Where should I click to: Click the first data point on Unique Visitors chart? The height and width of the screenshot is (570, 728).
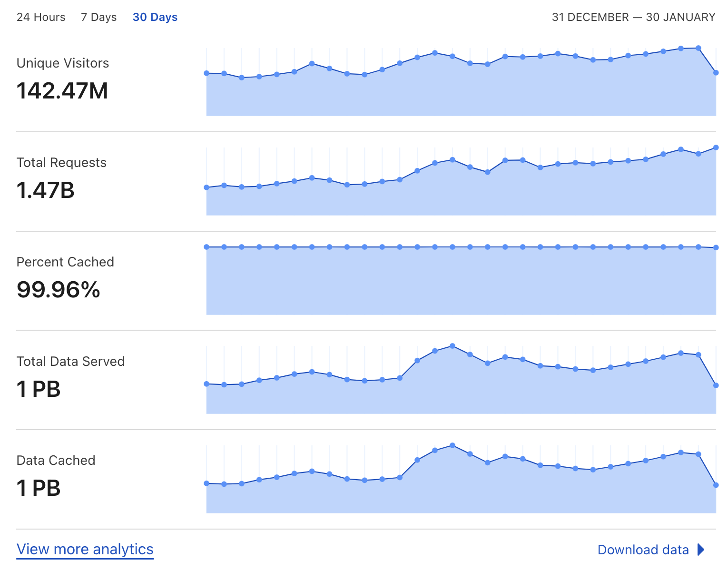tap(207, 73)
